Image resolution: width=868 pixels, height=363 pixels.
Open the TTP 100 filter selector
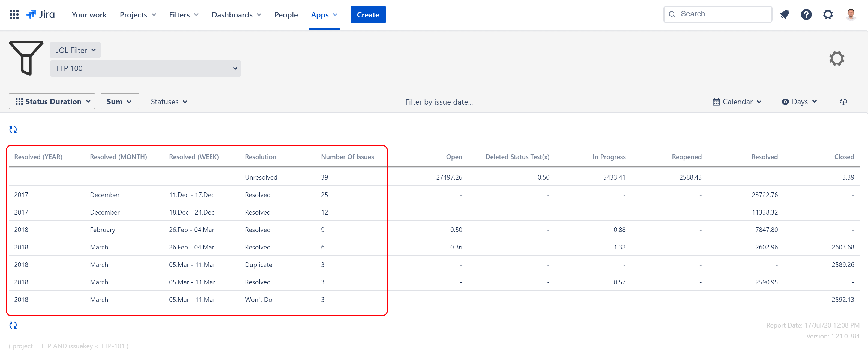pos(146,69)
